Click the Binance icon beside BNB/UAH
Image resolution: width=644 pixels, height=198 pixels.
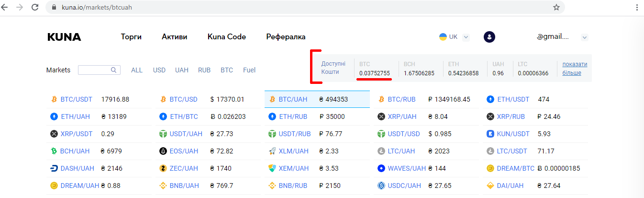click(163, 186)
